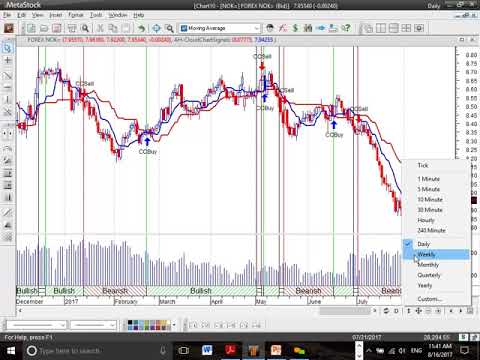Open the Tools menu

pyautogui.click(x=96, y=15)
